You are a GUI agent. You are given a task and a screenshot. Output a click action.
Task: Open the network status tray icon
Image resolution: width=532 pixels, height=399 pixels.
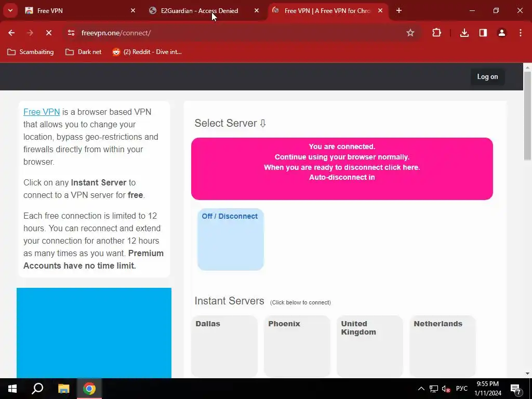tap(434, 389)
